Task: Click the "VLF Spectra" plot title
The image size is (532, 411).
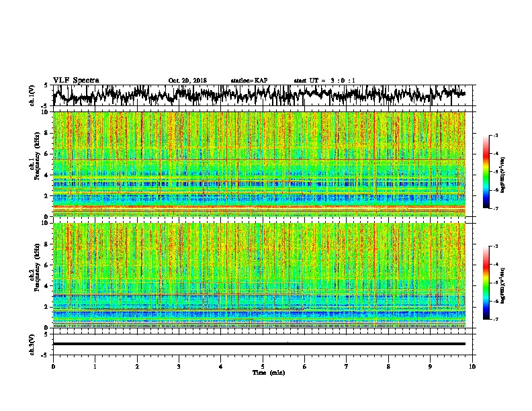Action: [76, 81]
